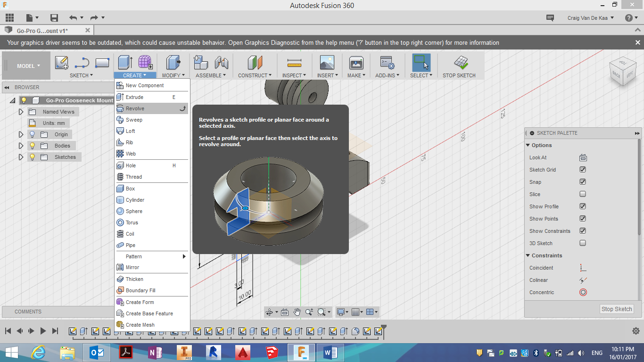This screenshot has width=644, height=362.
Task: Open Microsoft Word from the taskbar
Action: click(x=330, y=353)
